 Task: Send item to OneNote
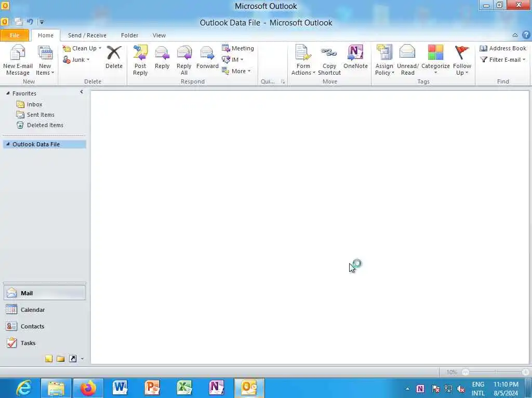click(355, 57)
